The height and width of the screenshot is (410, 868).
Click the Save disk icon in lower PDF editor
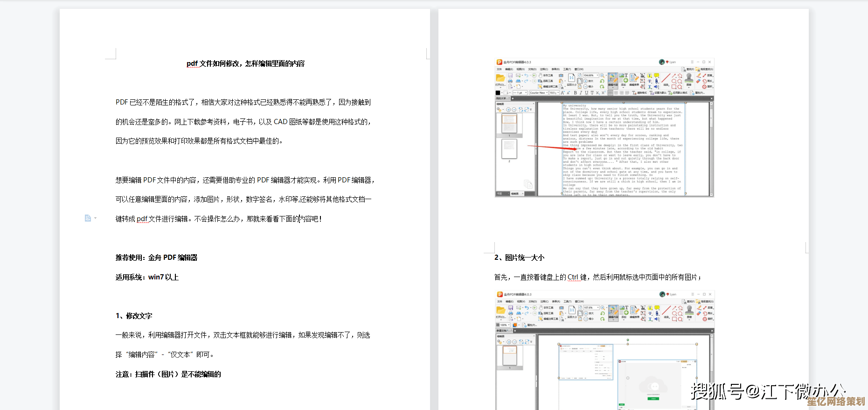[511, 308]
